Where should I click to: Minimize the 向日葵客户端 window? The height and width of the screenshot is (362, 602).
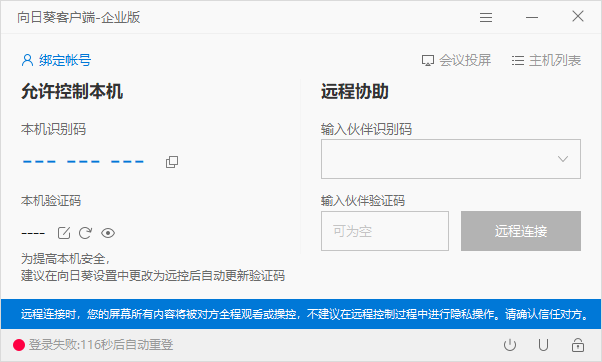532,17
